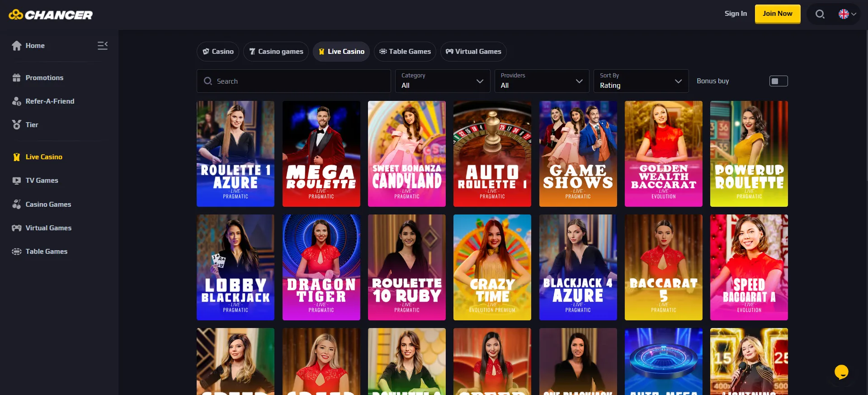Open Promotions from the sidebar

44,78
